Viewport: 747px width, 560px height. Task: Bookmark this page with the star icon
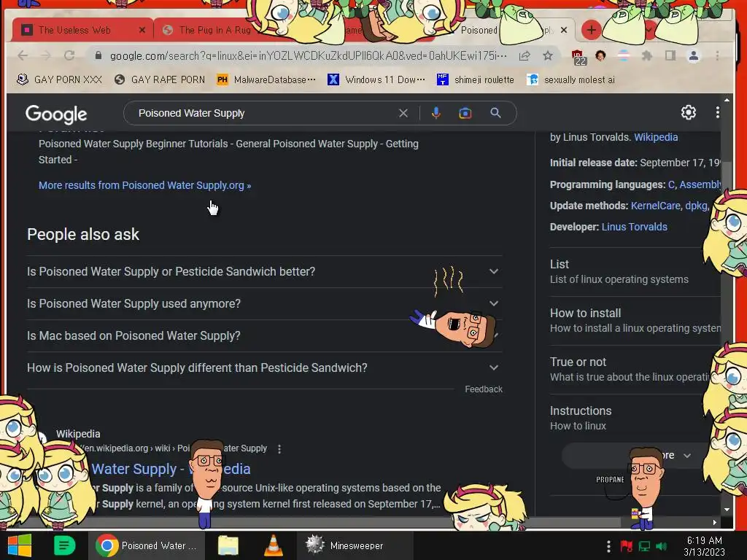click(x=548, y=55)
